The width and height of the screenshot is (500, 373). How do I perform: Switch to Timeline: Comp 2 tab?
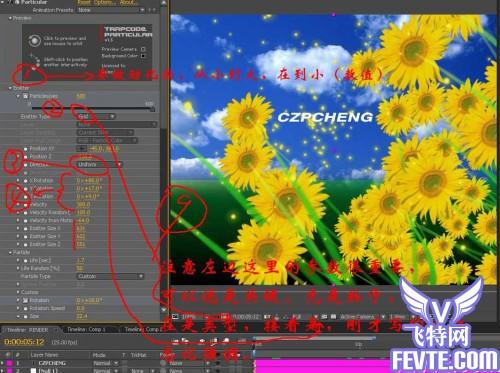tap(143, 330)
